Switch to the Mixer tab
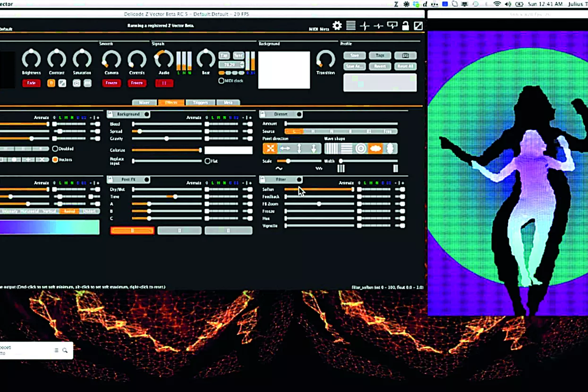 pos(144,102)
